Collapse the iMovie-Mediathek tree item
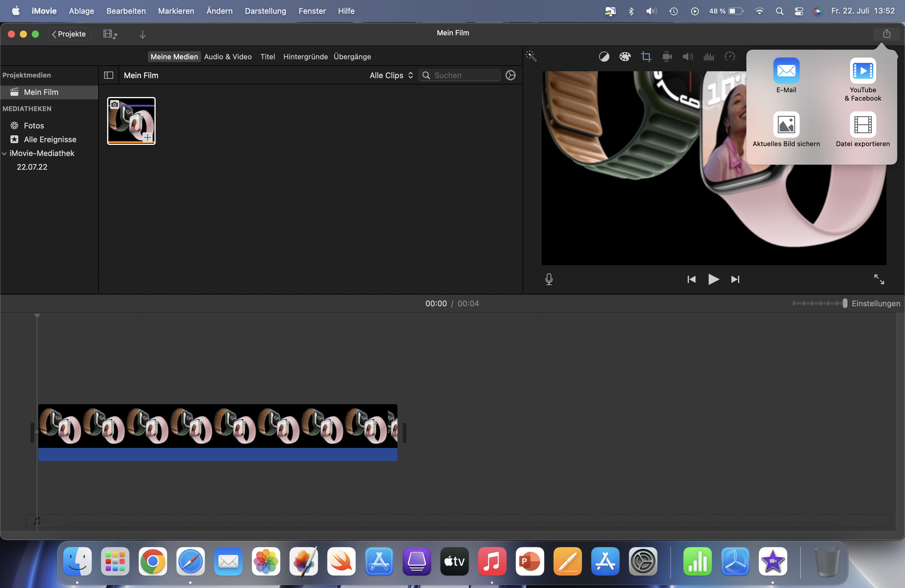905x588 pixels. 4,153
